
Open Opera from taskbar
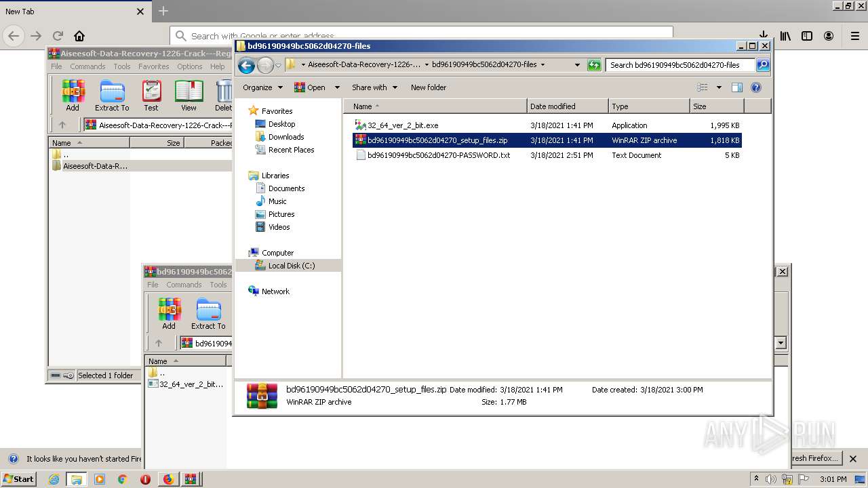coord(145,479)
